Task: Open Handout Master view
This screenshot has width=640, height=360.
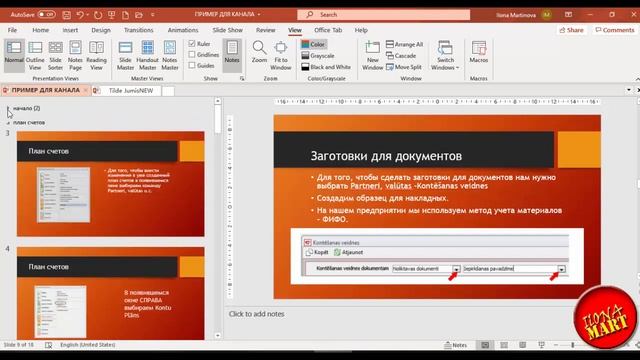Action: tap(147, 56)
